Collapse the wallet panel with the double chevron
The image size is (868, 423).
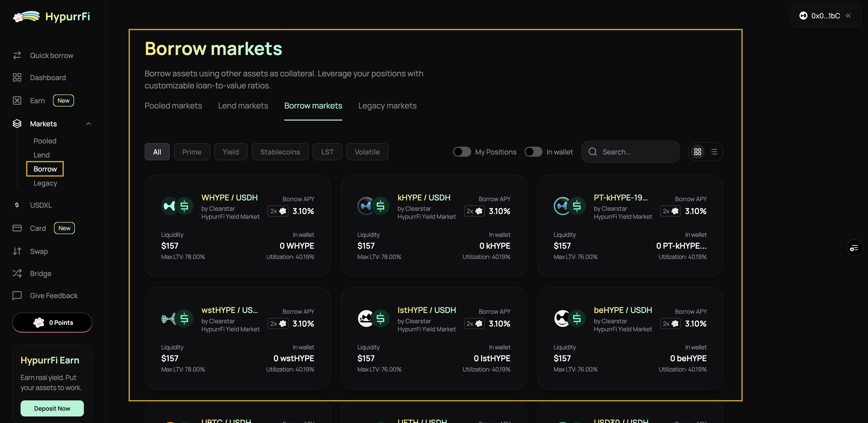coord(848,16)
